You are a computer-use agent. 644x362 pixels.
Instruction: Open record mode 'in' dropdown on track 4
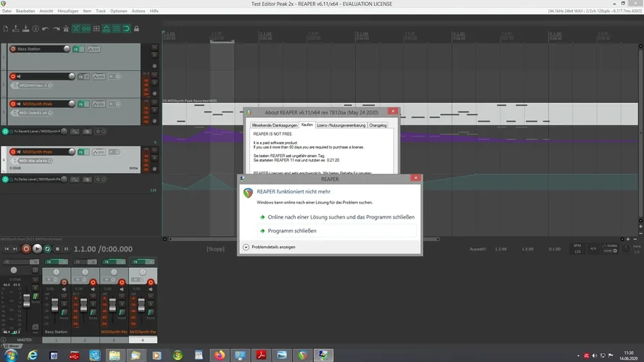tap(114, 152)
